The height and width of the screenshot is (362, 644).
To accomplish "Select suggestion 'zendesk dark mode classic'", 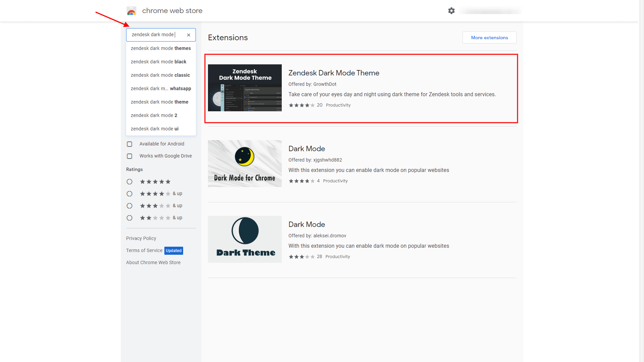I will tap(161, 75).
